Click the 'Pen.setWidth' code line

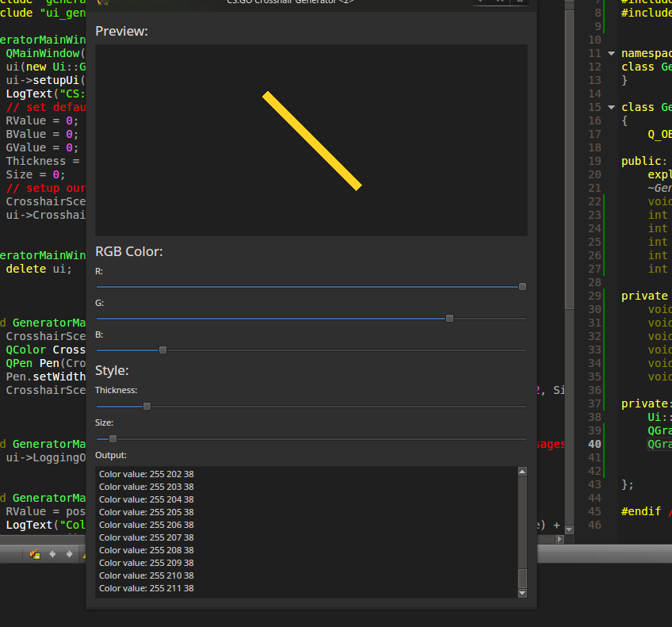click(46, 377)
